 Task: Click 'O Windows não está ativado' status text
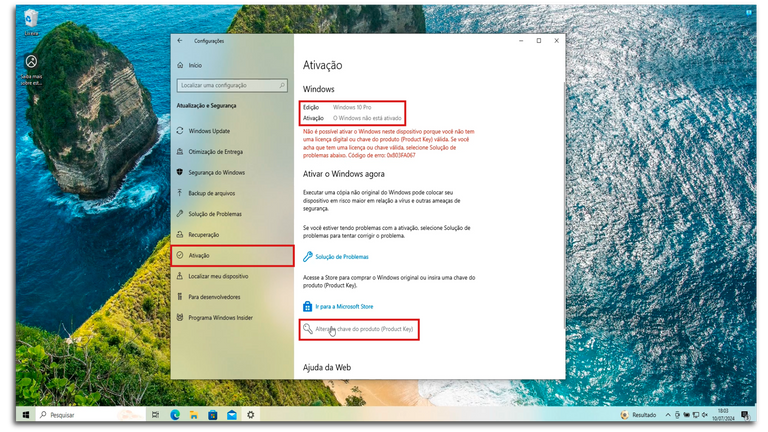click(x=367, y=118)
